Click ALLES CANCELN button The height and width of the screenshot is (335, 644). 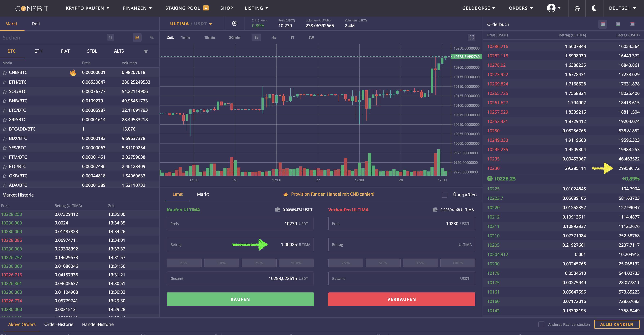(x=616, y=325)
